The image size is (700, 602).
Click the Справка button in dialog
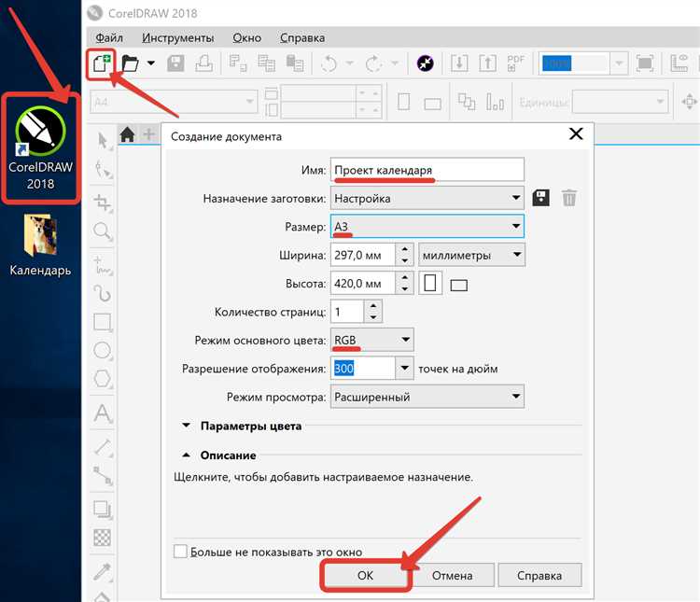click(x=539, y=575)
